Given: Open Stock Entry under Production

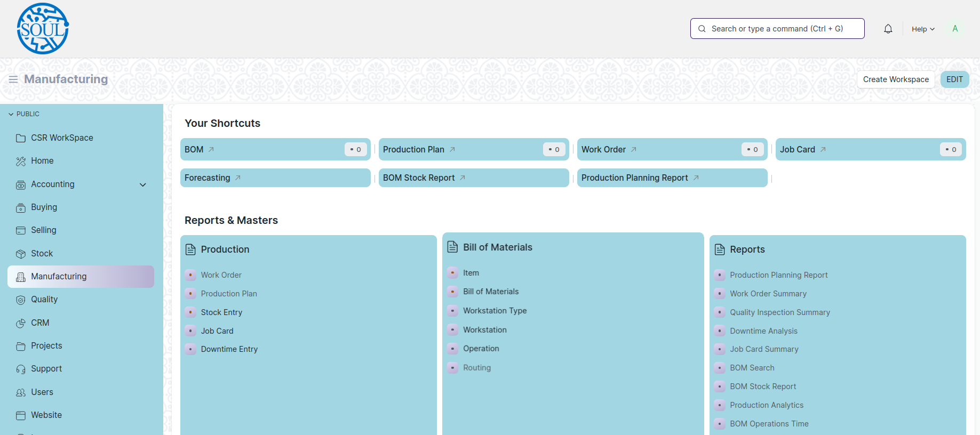Looking at the screenshot, I should pyautogui.click(x=221, y=312).
